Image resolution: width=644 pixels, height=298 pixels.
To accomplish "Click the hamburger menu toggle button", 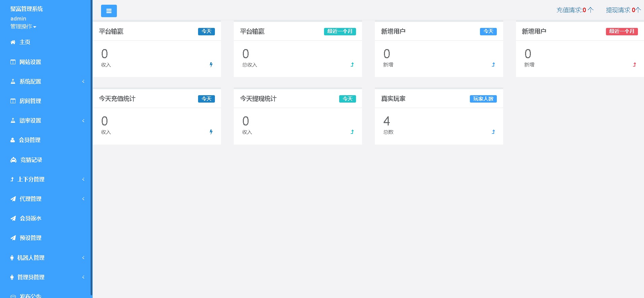I will point(109,11).
